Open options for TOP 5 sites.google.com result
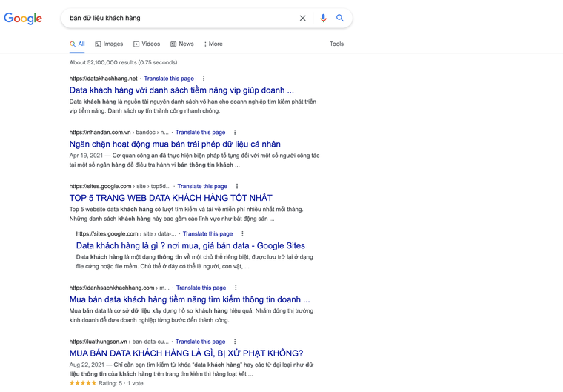This screenshot has width=563, height=392. point(237,187)
